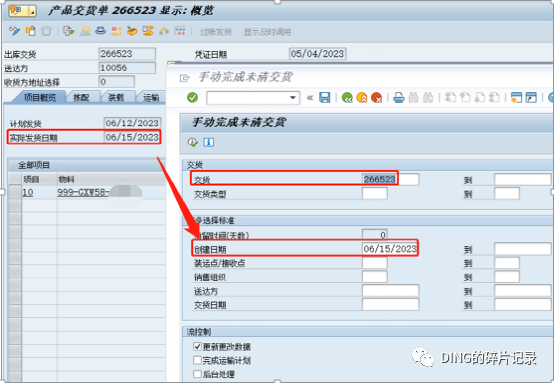Click the 交货类型 input field

click(x=375, y=194)
